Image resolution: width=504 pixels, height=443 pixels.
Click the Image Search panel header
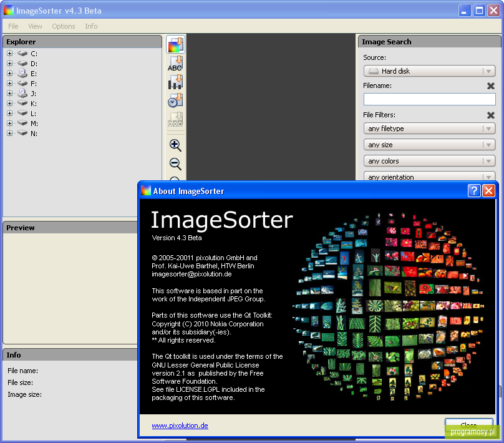429,42
